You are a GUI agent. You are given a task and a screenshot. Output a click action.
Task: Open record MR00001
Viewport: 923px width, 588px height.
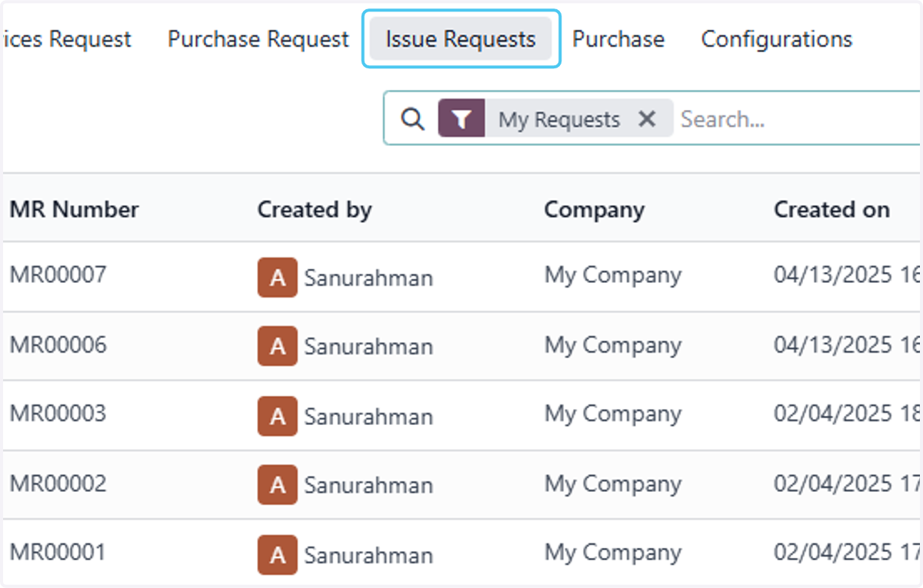click(x=58, y=553)
